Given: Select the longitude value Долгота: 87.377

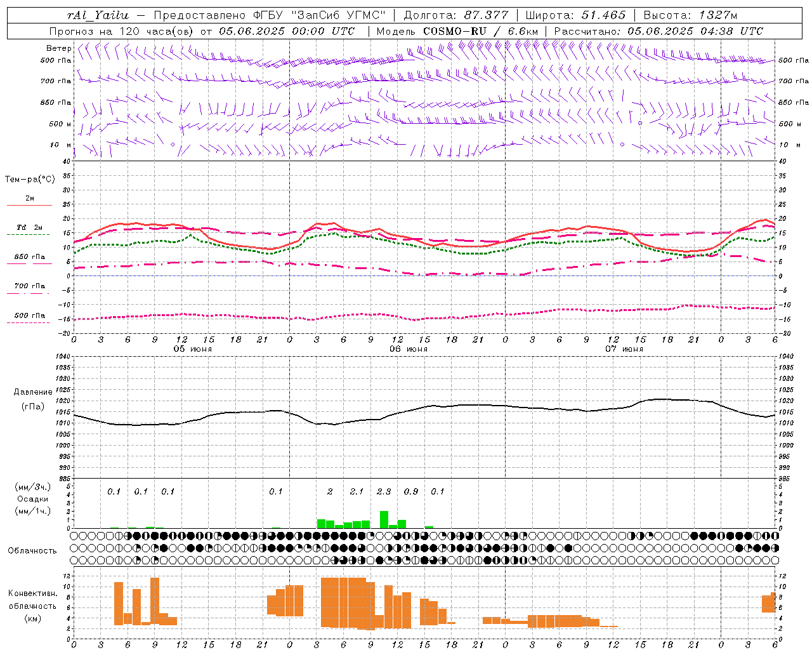Looking at the screenshot, I should coord(455,15).
